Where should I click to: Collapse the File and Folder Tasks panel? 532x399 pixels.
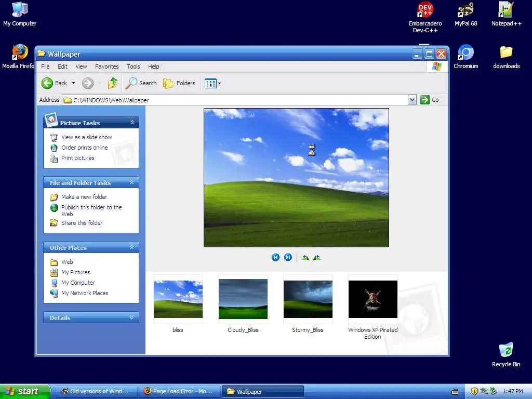tap(132, 182)
